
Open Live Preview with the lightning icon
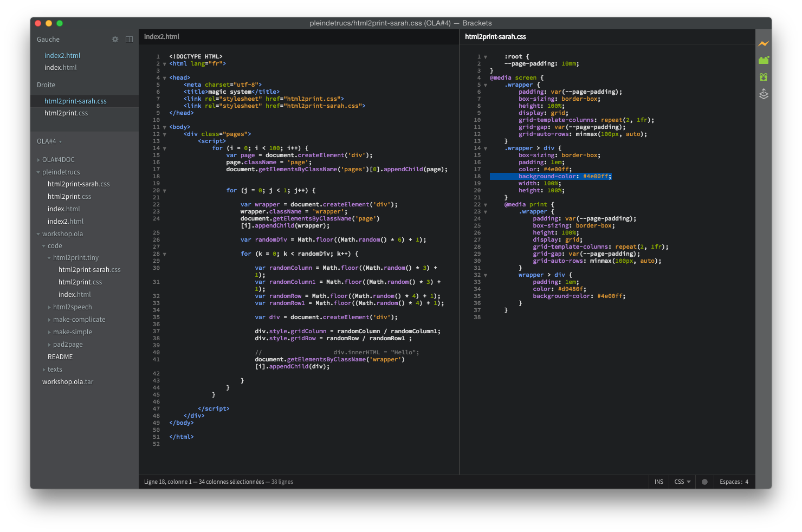[x=764, y=43]
